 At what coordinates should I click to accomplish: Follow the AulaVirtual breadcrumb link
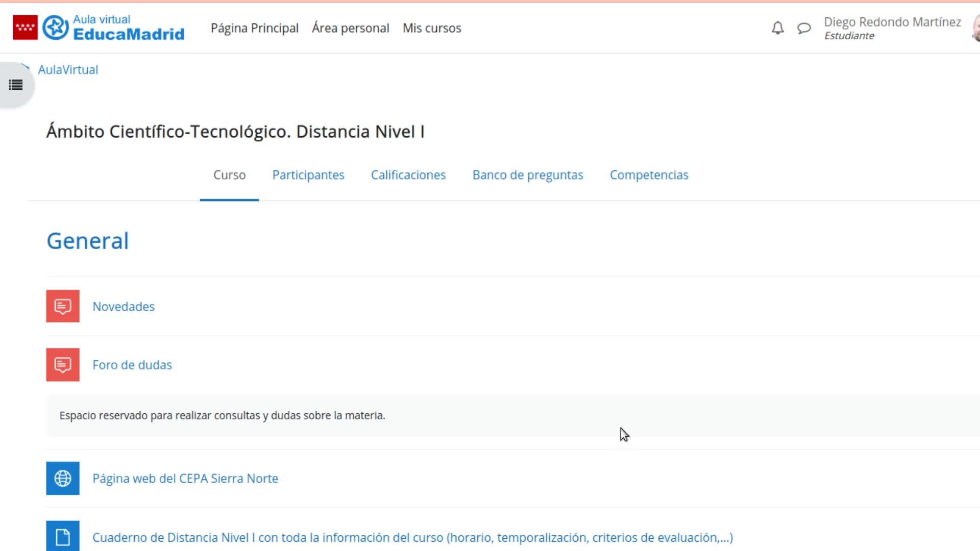(68, 70)
